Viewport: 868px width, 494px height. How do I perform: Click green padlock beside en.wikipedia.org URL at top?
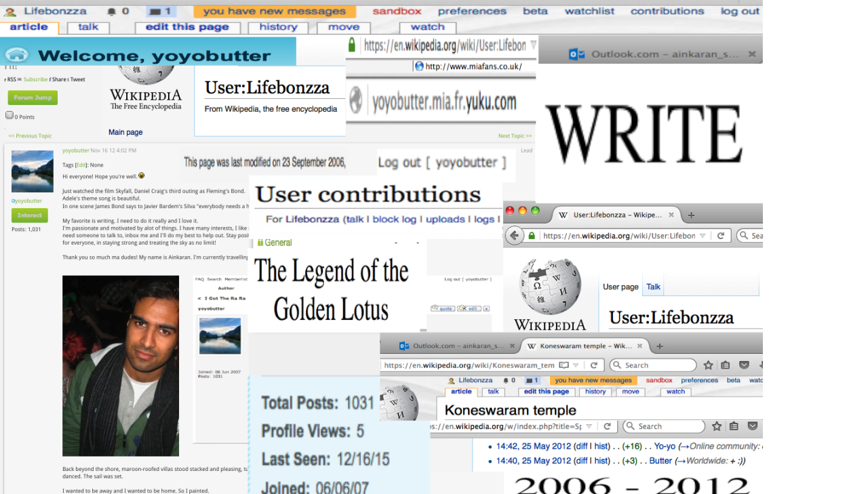tap(352, 45)
